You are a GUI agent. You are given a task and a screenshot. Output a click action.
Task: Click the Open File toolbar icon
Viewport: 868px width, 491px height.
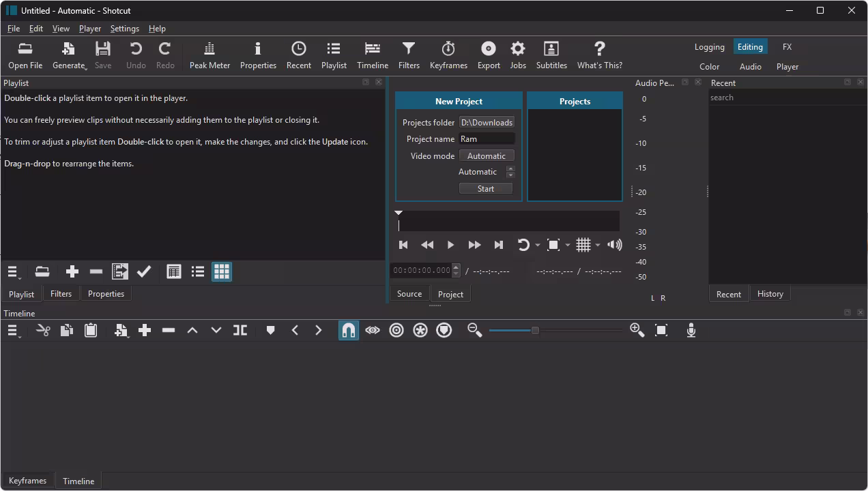click(x=25, y=55)
